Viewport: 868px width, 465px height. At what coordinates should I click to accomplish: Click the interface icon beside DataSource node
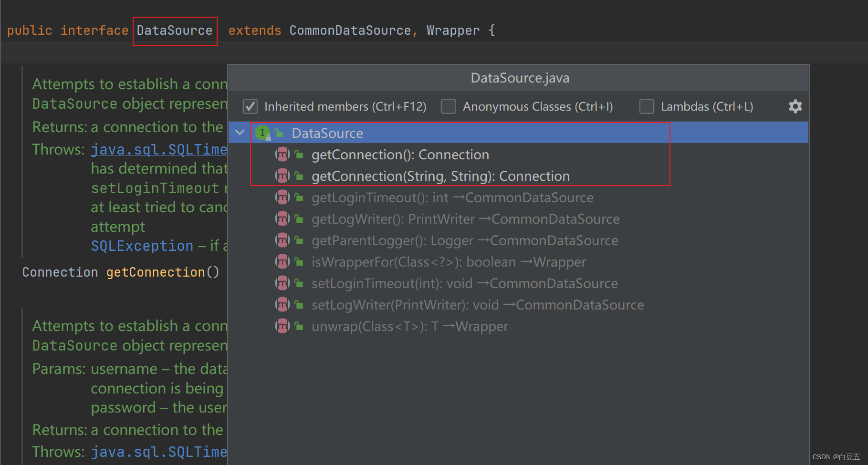[262, 133]
